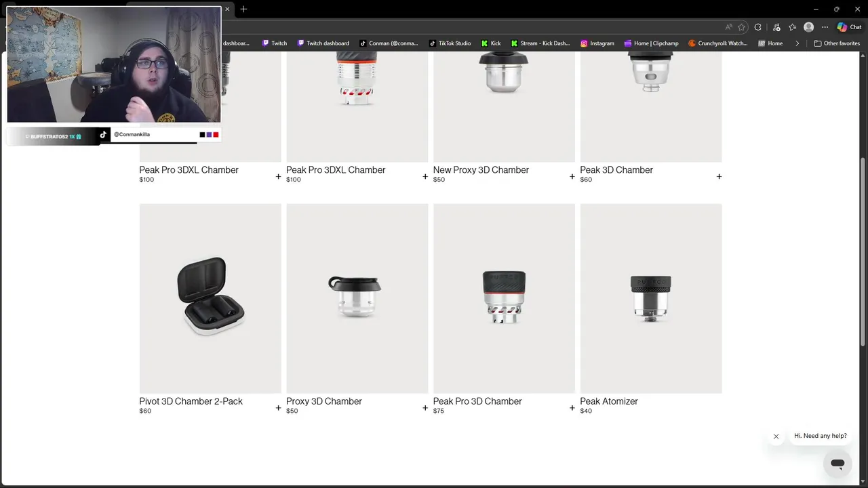Add Pivot 3D Chamber 2-Pack with plus icon

click(x=278, y=408)
